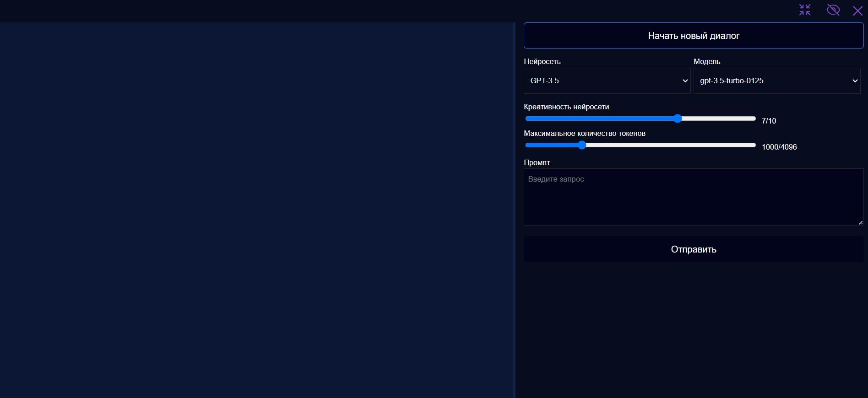The image size is (868, 398).
Task: Click the prompt textarea resize grip
Action: (x=861, y=222)
